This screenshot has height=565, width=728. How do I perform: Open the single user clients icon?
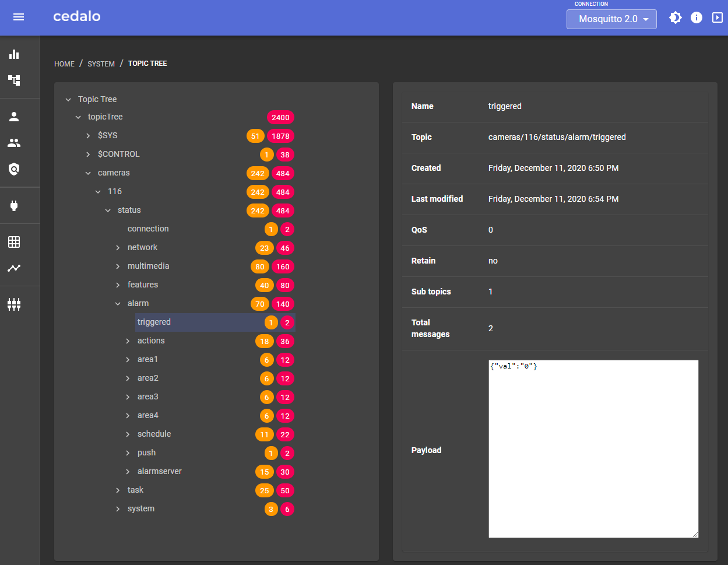[x=14, y=117]
